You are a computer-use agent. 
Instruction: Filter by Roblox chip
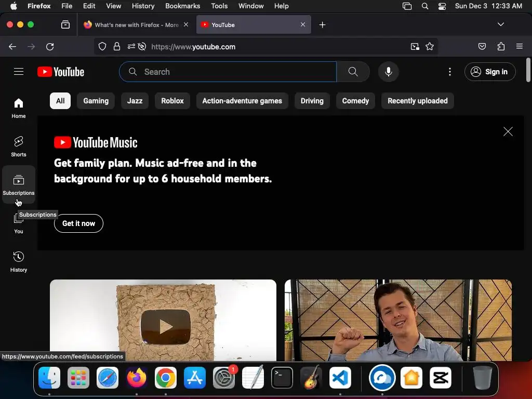(x=172, y=101)
